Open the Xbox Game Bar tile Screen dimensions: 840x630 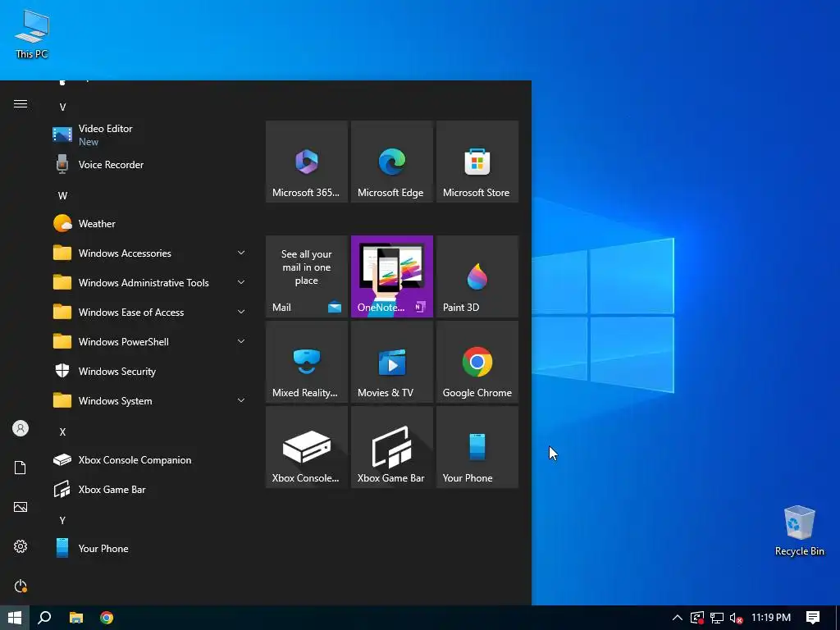[391, 447]
